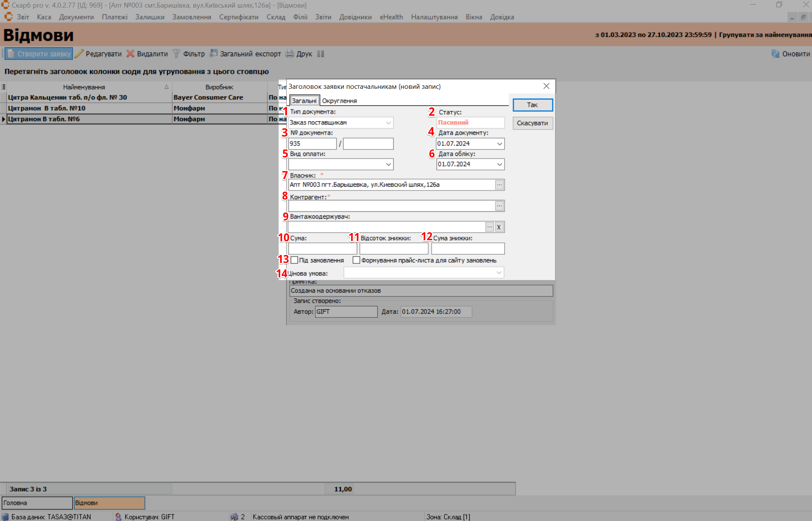Open the column layout icon after Друк

(321, 54)
